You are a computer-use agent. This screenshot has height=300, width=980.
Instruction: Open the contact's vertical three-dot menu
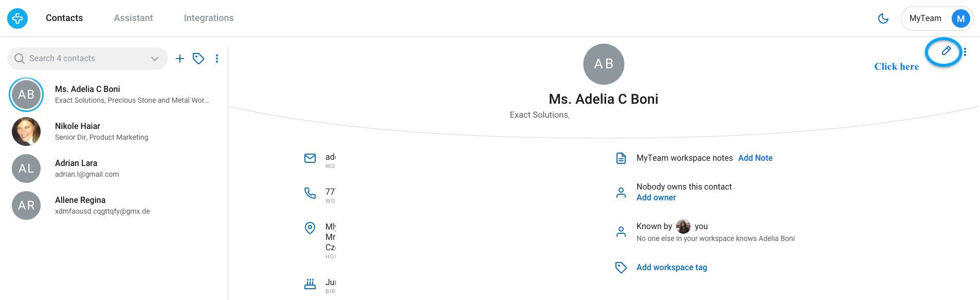point(965,52)
